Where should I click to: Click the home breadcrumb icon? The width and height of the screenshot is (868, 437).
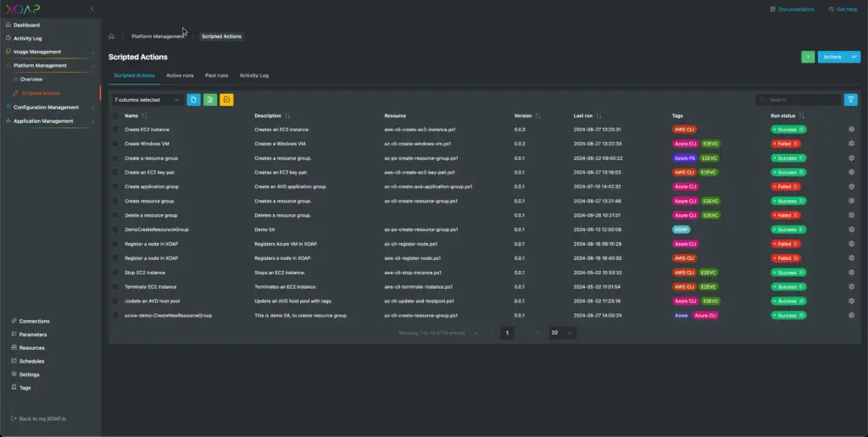click(111, 36)
